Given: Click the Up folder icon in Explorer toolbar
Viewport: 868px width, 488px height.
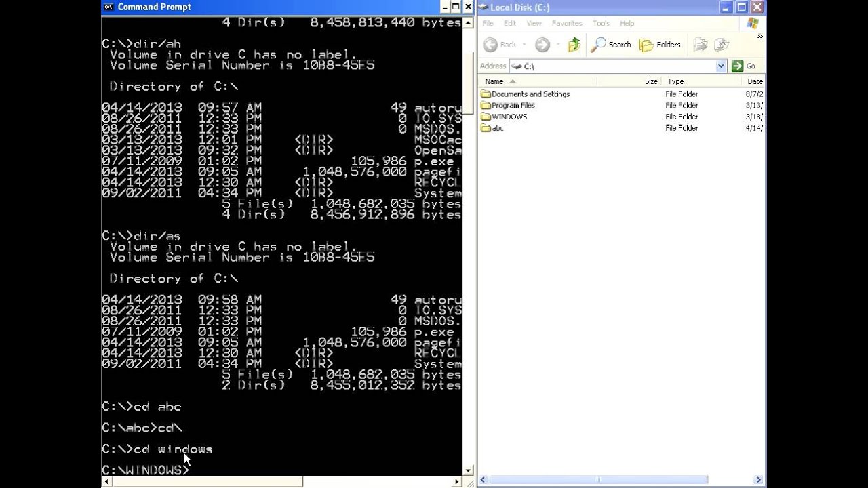Looking at the screenshot, I should point(574,45).
